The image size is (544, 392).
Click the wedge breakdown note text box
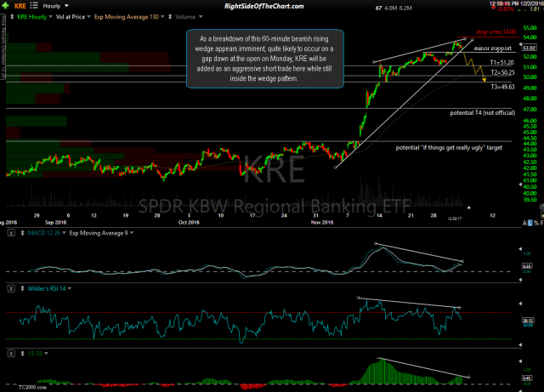[x=265, y=59]
